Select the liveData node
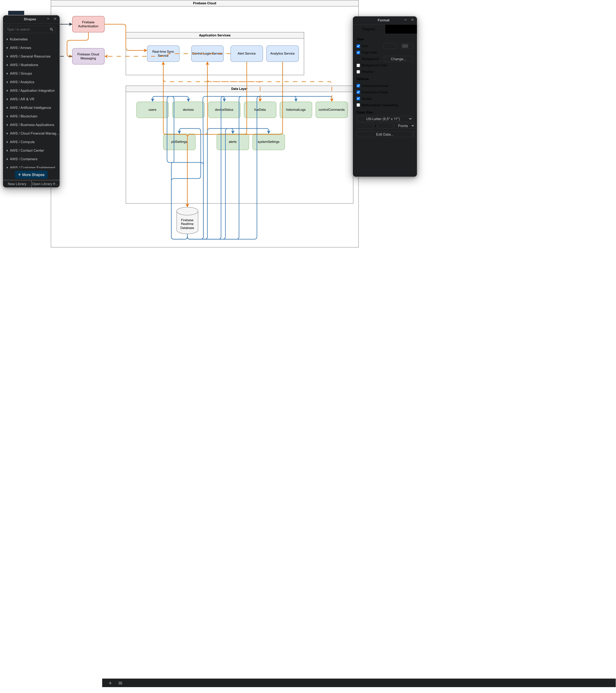The width and height of the screenshot is (616, 693). pyautogui.click(x=260, y=110)
